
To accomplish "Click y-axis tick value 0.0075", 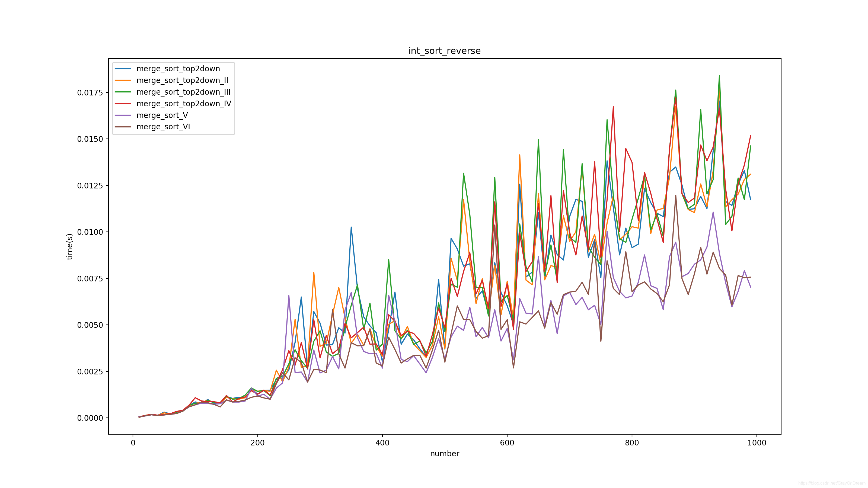I will click(x=90, y=278).
